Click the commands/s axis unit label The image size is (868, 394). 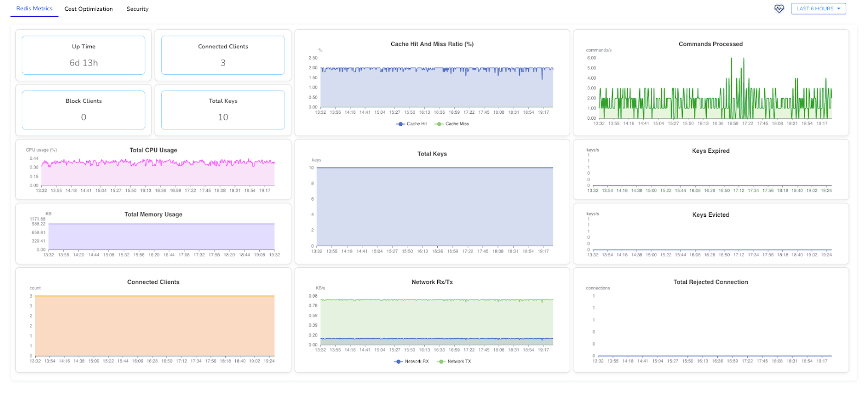click(599, 50)
